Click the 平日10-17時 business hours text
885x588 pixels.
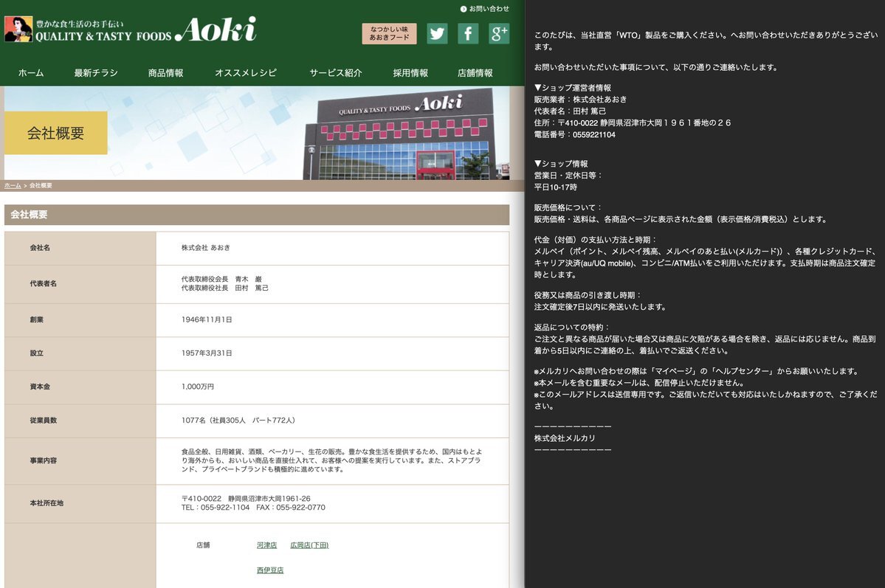555,187
